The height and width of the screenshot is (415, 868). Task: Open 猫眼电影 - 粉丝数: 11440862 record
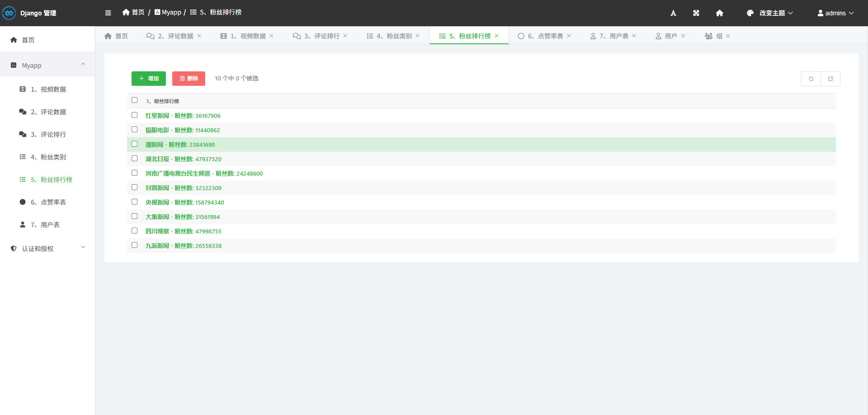(183, 131)
